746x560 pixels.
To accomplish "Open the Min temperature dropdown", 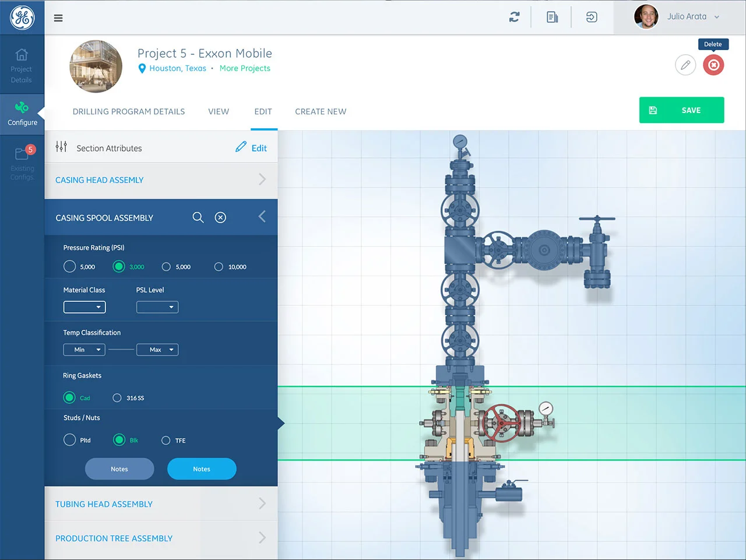I will pyautogui.click(x=85, y=350).
